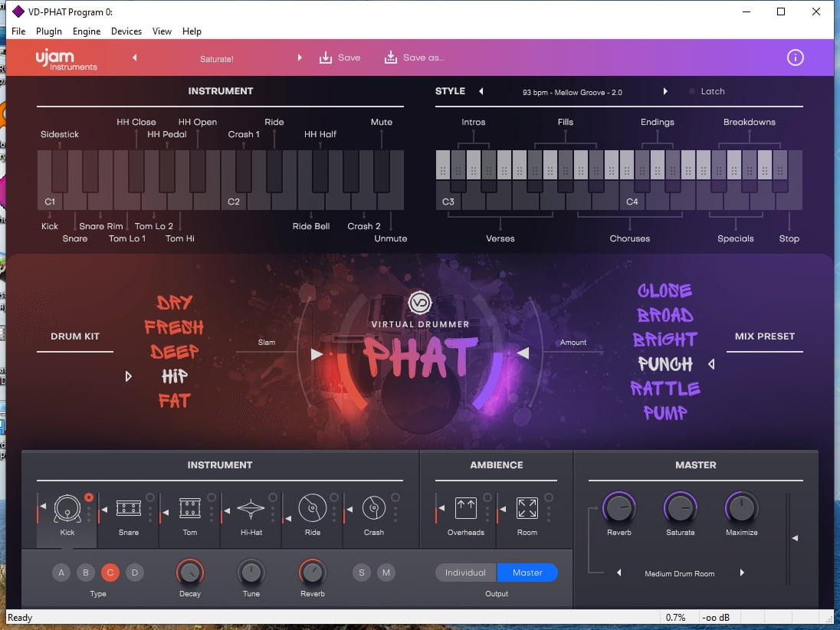Image resolution: width=840 pixels, height=630 pixels.
Task: Go to next preset after Saturate!
Action: (x=300, y=57)
